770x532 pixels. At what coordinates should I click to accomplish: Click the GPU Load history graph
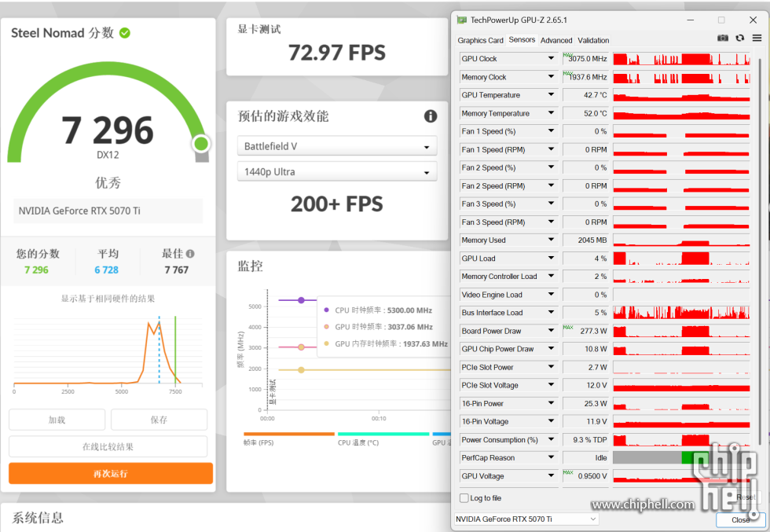pyautogui.click(x=681, y=258)
